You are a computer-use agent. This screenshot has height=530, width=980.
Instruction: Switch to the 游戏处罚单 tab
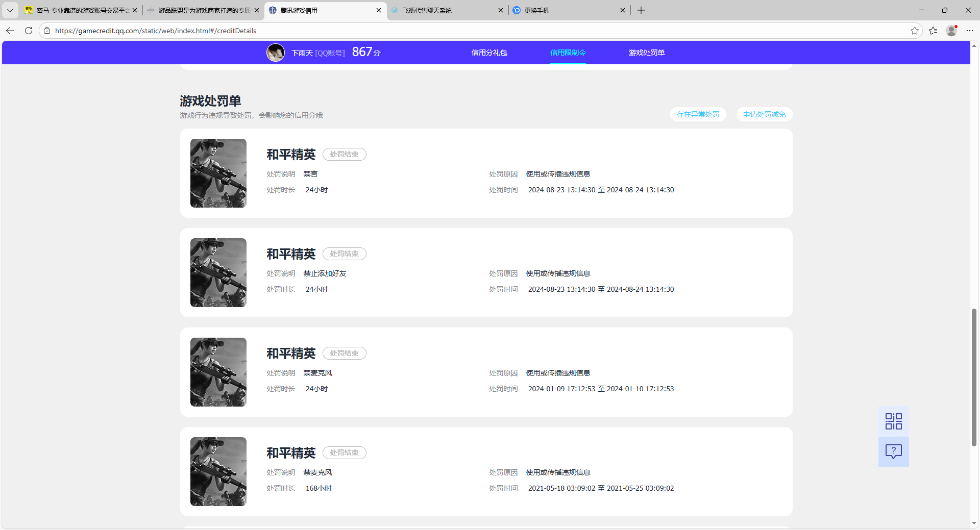(647, 52)
